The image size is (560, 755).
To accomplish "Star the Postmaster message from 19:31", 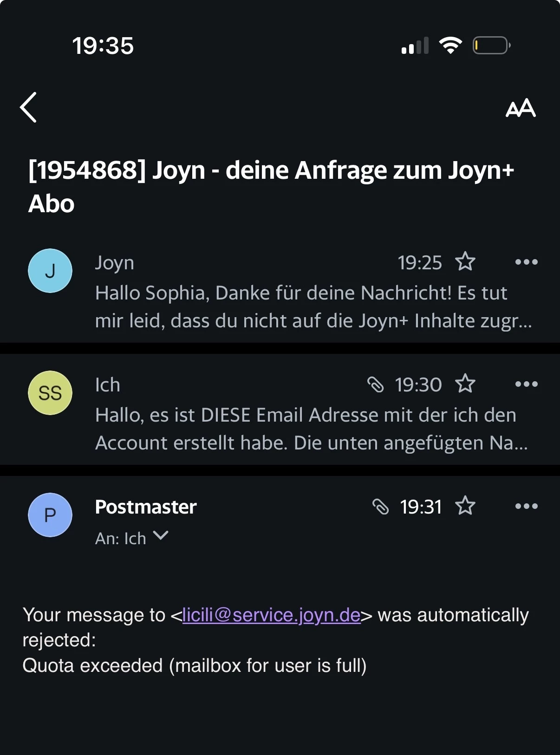I will pyautogui.click(x=465, y=506).
